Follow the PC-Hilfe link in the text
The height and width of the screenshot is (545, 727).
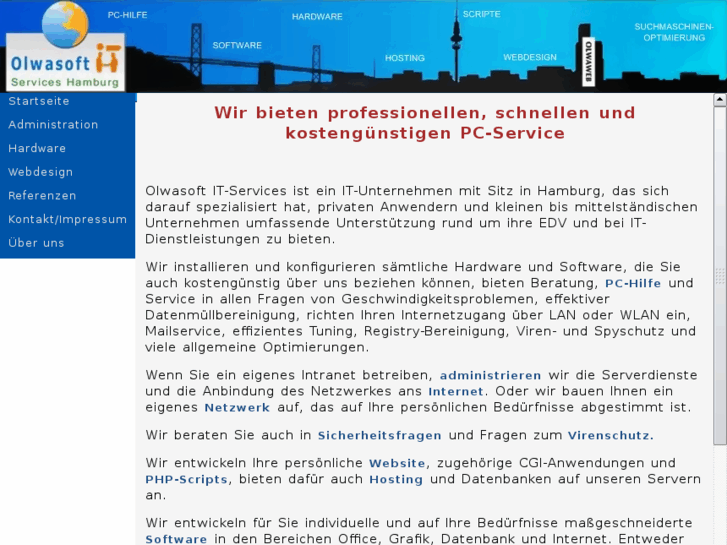633,283
